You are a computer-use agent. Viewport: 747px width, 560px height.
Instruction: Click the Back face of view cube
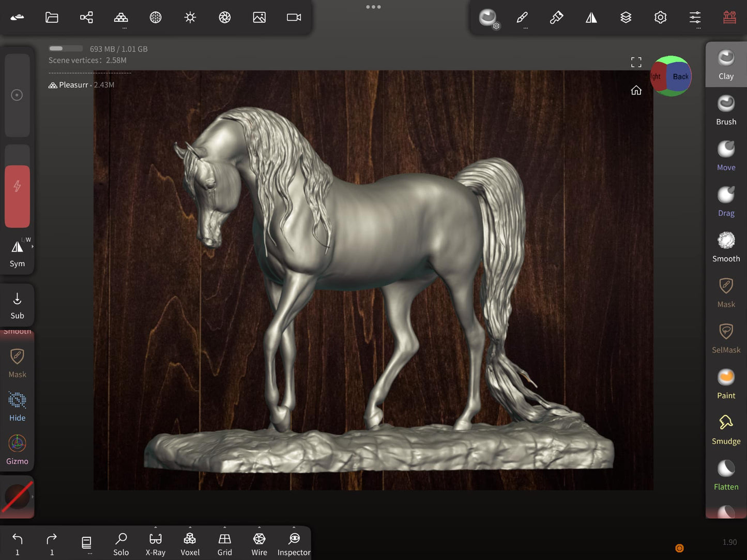[680, 77]
